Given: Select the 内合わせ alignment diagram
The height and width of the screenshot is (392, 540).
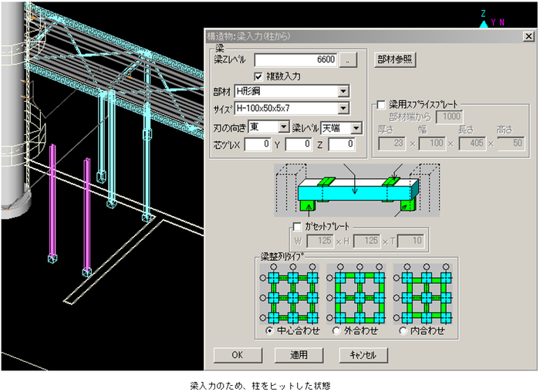Looking at the screenshot, I should coord(424,295).
